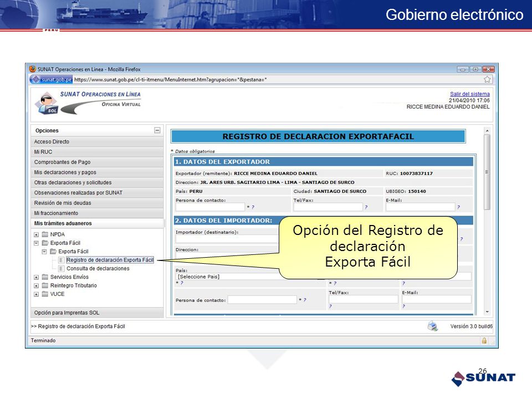The image size is (532, 399).
Task: Click scrollbar down arrow in form panel
Action: coord(487,312)
